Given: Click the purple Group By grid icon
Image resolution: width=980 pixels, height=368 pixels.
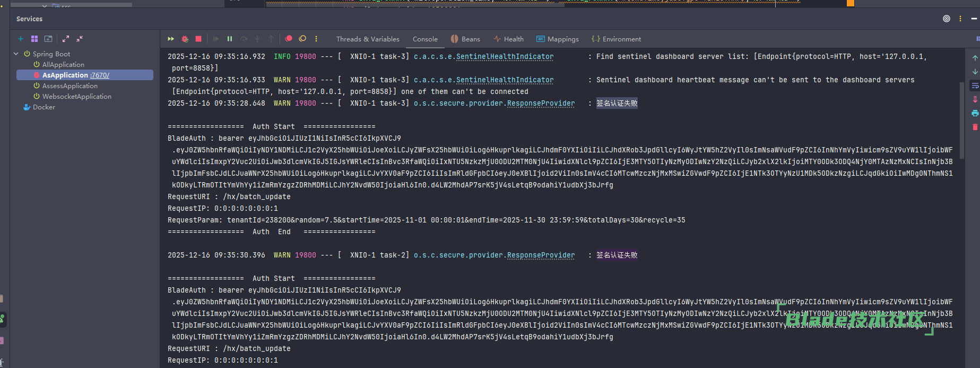Looking at the screenshot, I should (34, 39).
